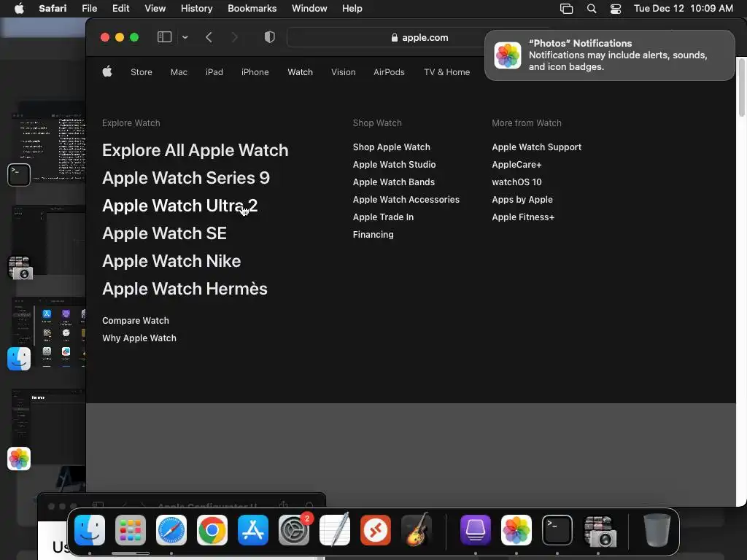Image resolution: width=747 pixels, height=560 pixels.
Task: Go back with the Safari back arrow
Action: 209,37
